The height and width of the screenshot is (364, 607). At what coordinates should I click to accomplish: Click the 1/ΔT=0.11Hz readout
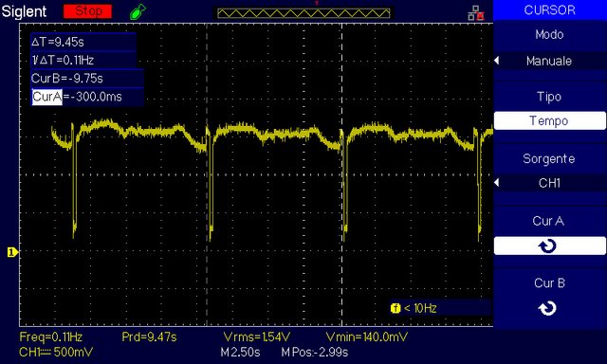click(63, 60)
